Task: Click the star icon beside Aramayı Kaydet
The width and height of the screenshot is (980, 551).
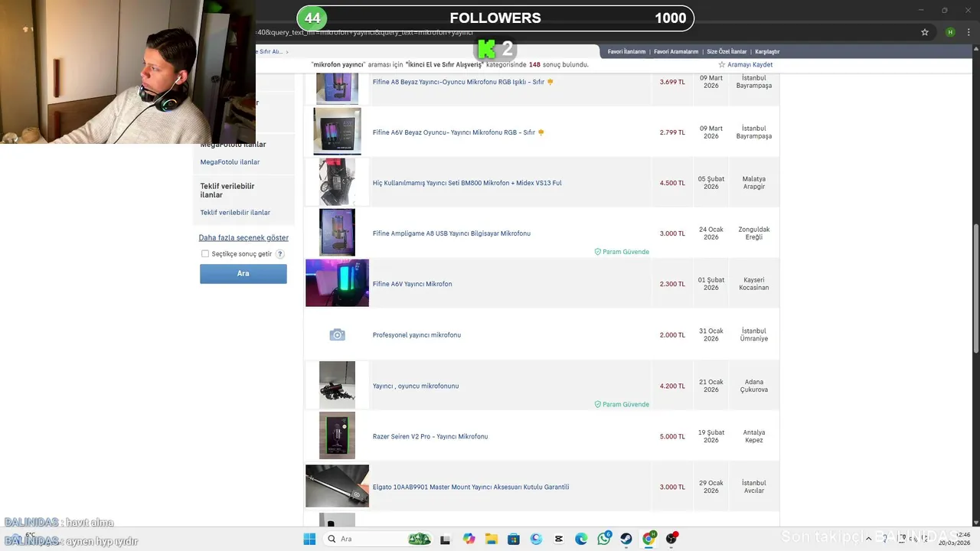Action: point(721,65)
